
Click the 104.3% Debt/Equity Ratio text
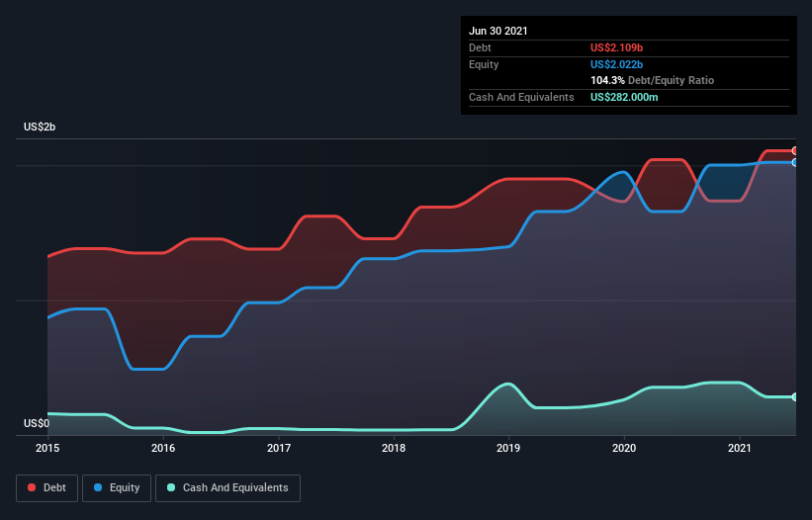coord(652,80)
